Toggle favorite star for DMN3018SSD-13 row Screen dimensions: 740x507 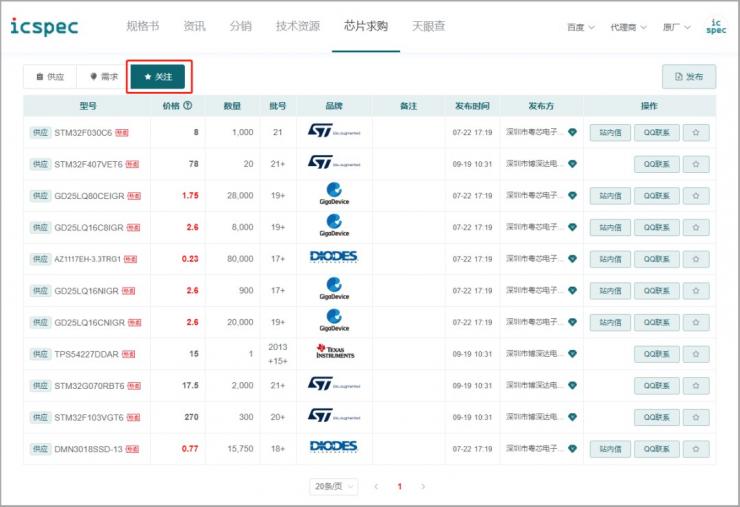(696, 449)
